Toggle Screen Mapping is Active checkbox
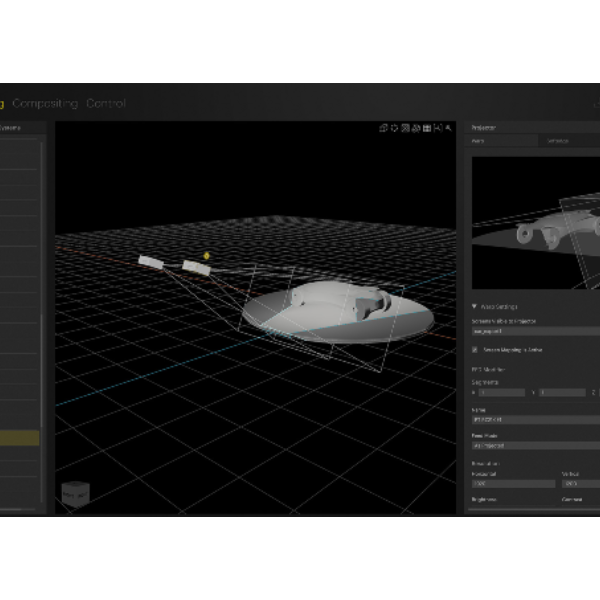The width and height of the screenshot is (600, 600). pyautogui.click(x=475, y=350)
